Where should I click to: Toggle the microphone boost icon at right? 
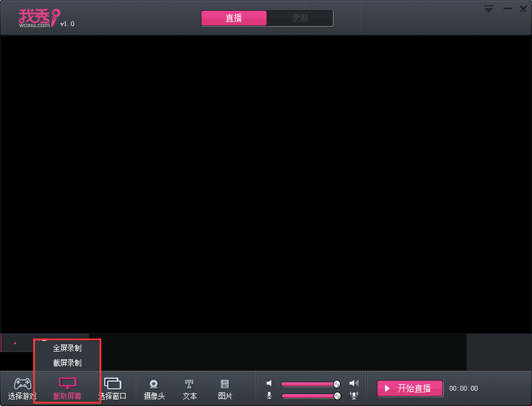coord(354,395)
